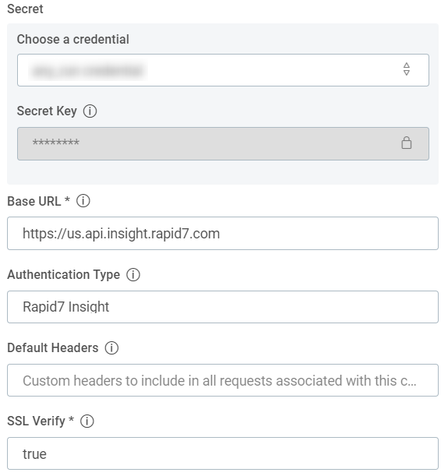Image resolution: width=448 pixels, height=476 pixels.
Task: Click the Secret Key label text
Action: [x=47, y=111]
